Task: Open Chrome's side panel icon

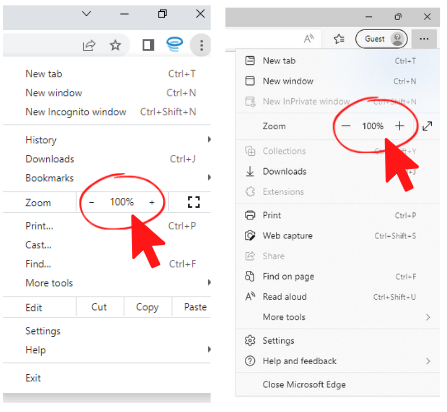Action: coord(148,45)
